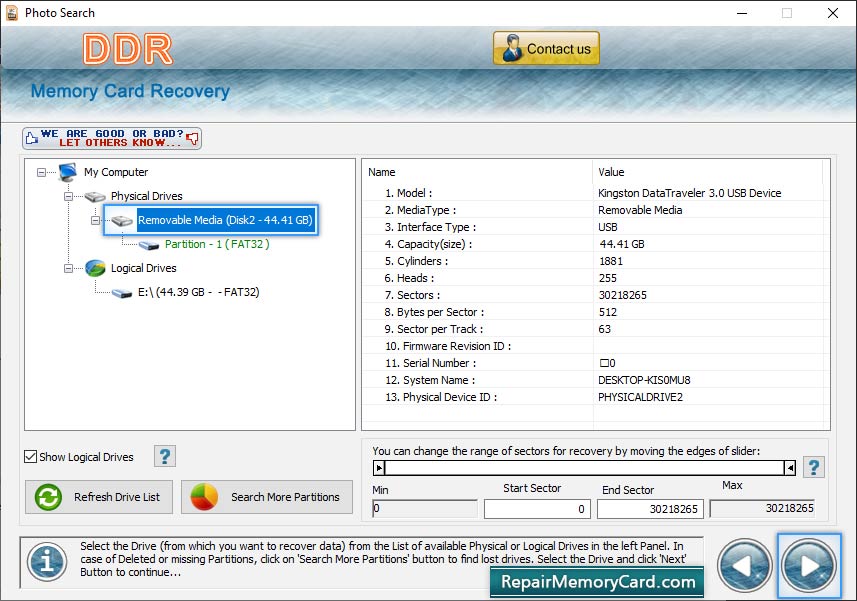The width and height of the screenshot is (857, 601).
Task: Select logical drive E:\ (44.39 GB FAT32)
Action: [198, 292]
